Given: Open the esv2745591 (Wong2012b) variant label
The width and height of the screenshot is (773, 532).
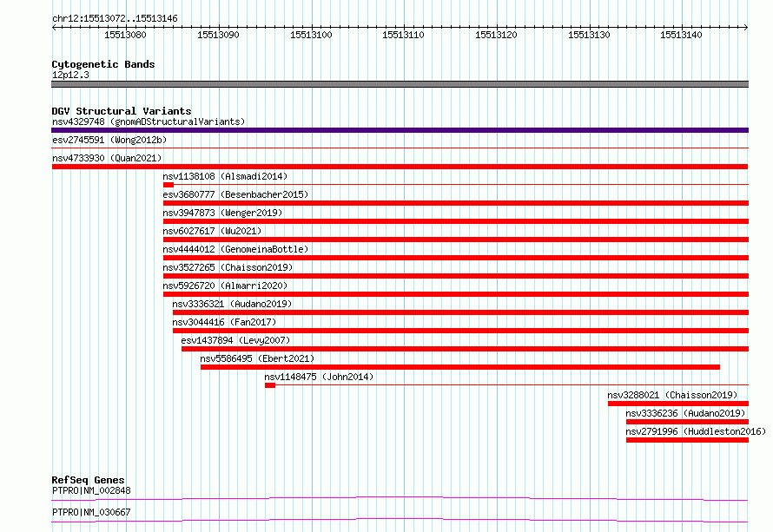Looking at the screenshot, I should (x=109, y=140).
